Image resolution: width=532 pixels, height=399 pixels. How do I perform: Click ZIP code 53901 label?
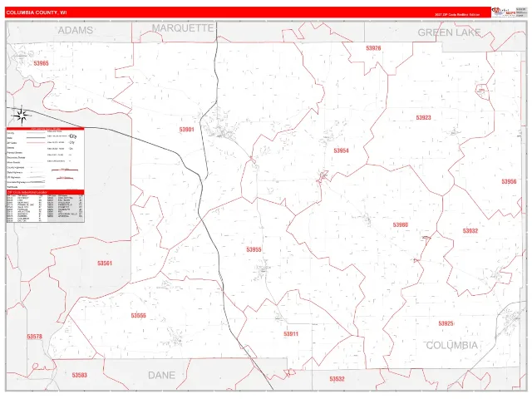pos(186,130)
